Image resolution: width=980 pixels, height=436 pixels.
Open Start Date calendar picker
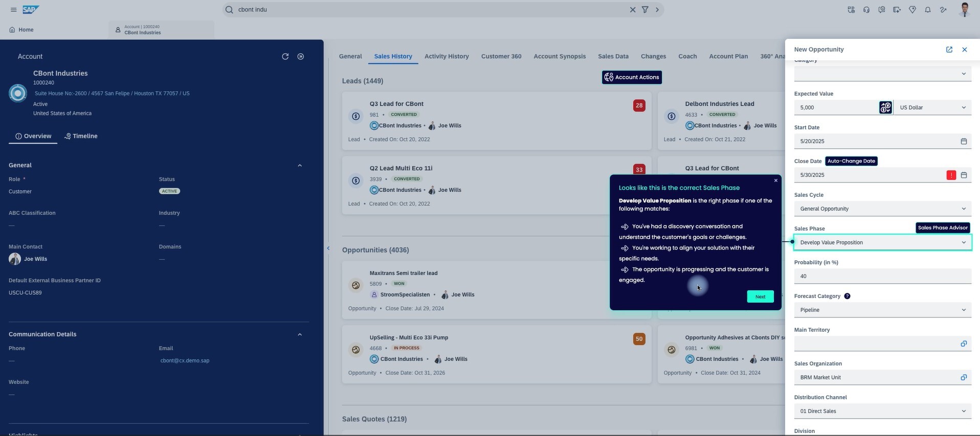click(x=963, y=142)
